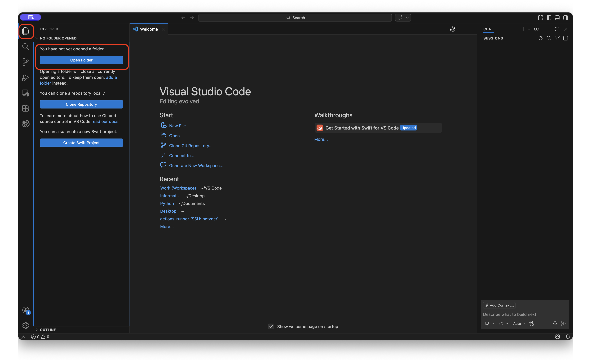
Task: Click the read our docs link
Action: [105, 122]
